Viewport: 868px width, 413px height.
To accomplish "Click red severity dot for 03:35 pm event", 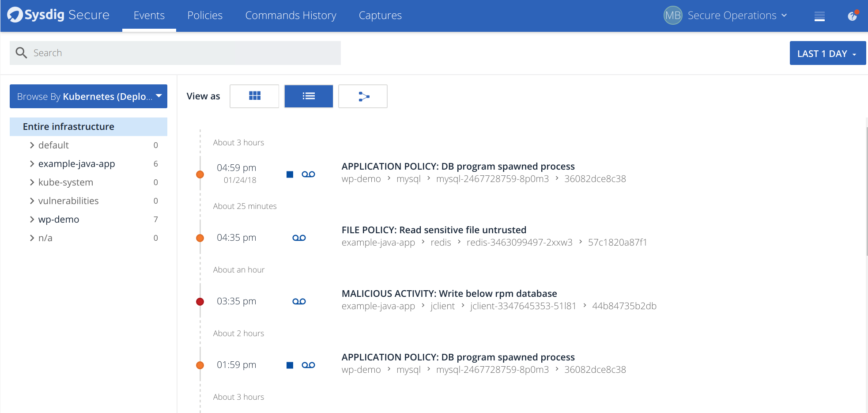I will coord(200,302).
